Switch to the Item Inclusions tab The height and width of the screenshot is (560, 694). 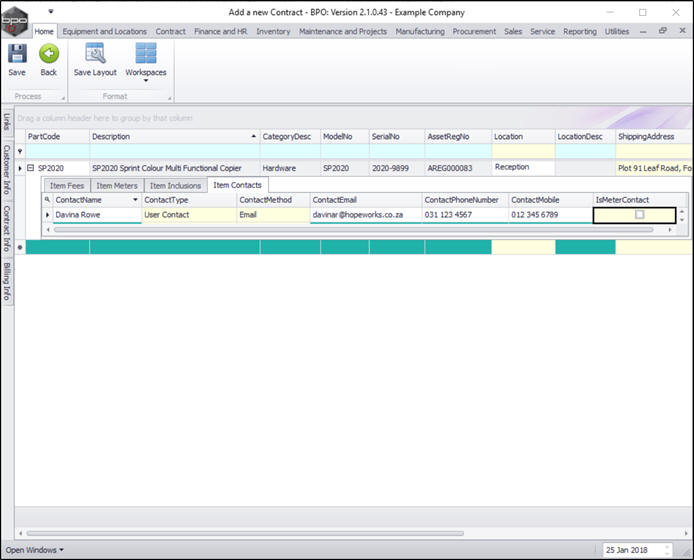[175, 185]
